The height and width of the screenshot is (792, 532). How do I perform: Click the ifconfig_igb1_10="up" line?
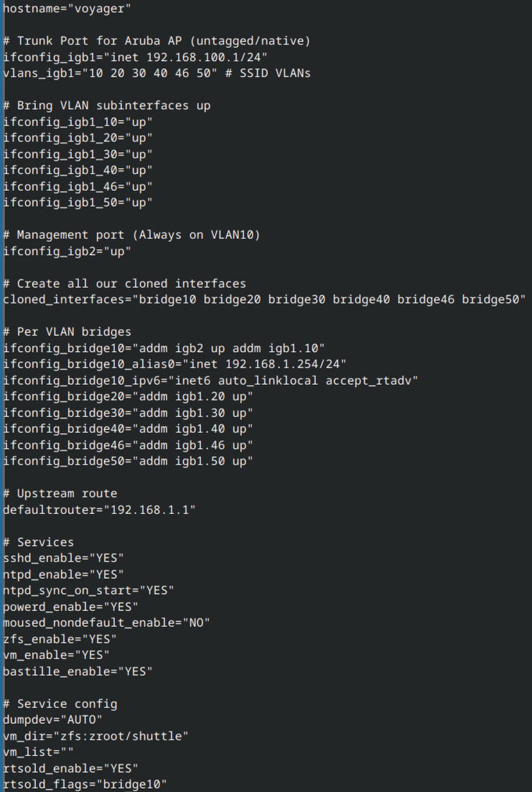[78, 121]
